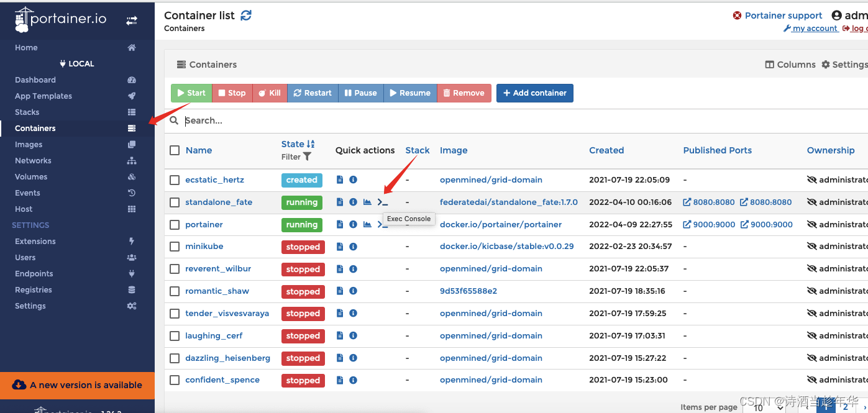Open the standalone_fate container name link
This screenshot has width=868, height=413.
(219, 202)
